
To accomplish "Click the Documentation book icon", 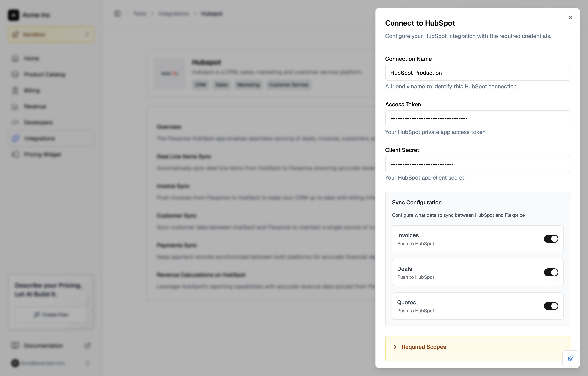I will [15, 345].
